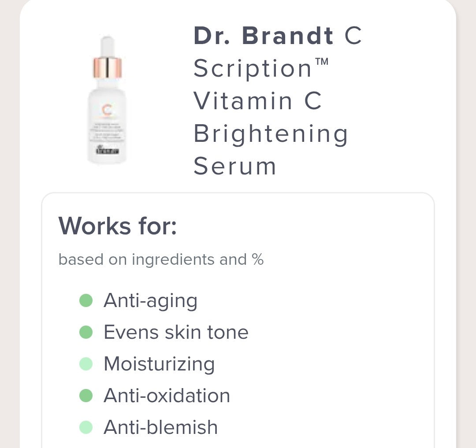Tap the trademark symbol after Scription

point(322,62)
